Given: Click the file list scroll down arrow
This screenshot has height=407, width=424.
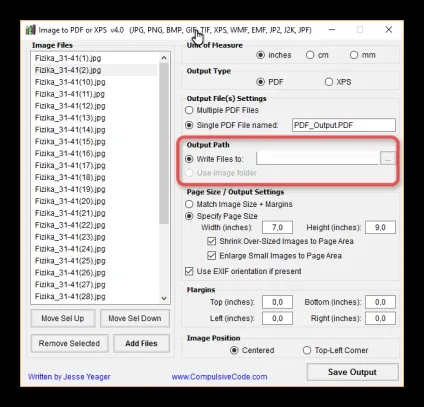Looking at the screenshot, I should tap(164, 298).
